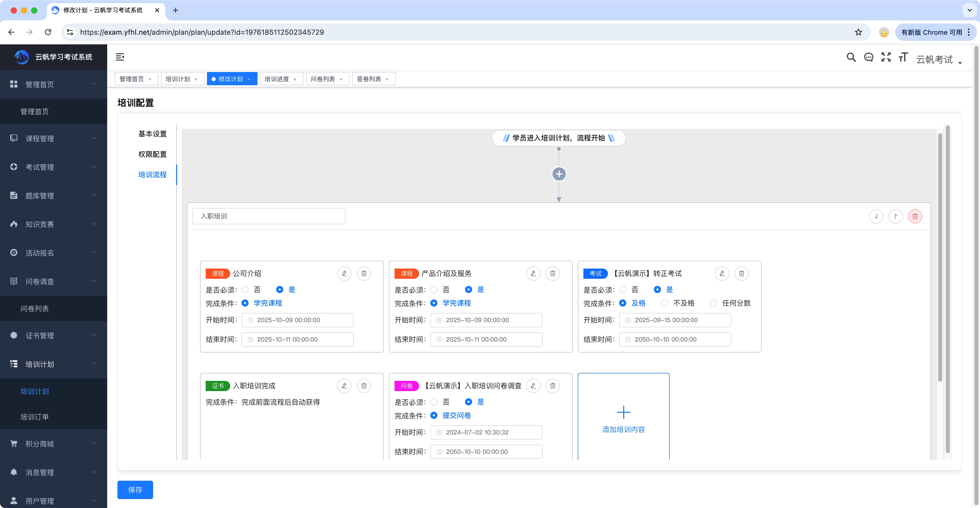980x508 pixels.
Task: Click the 入职培训 stage name field
Action: coord(268,216)
